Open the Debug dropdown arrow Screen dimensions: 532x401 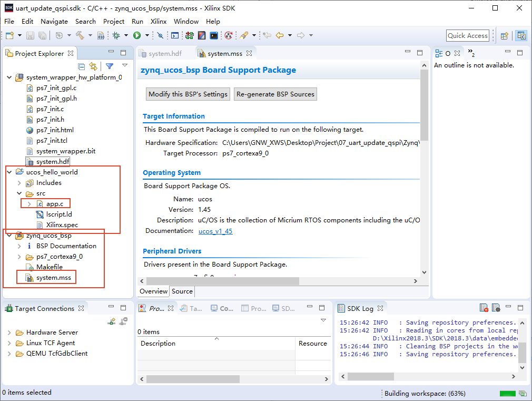coord(126,35)
